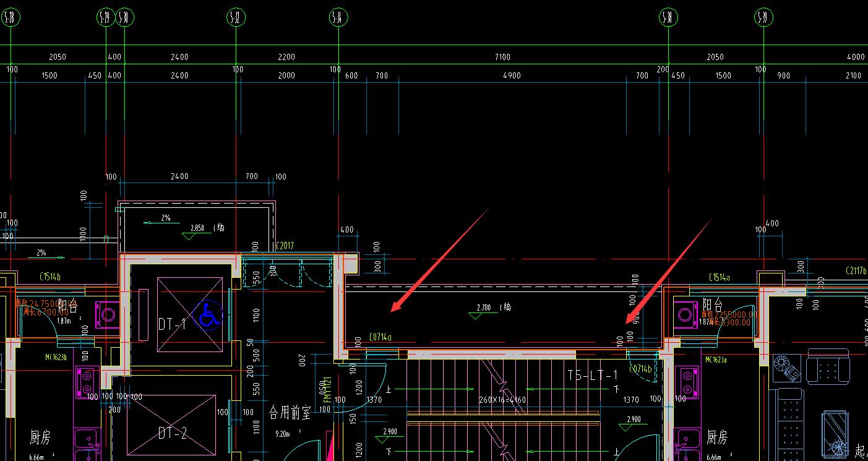Select the right 厨房 kitchen label
Image resolution: width=868 pixels, height=461 pixels.
[x=717, y=437]
